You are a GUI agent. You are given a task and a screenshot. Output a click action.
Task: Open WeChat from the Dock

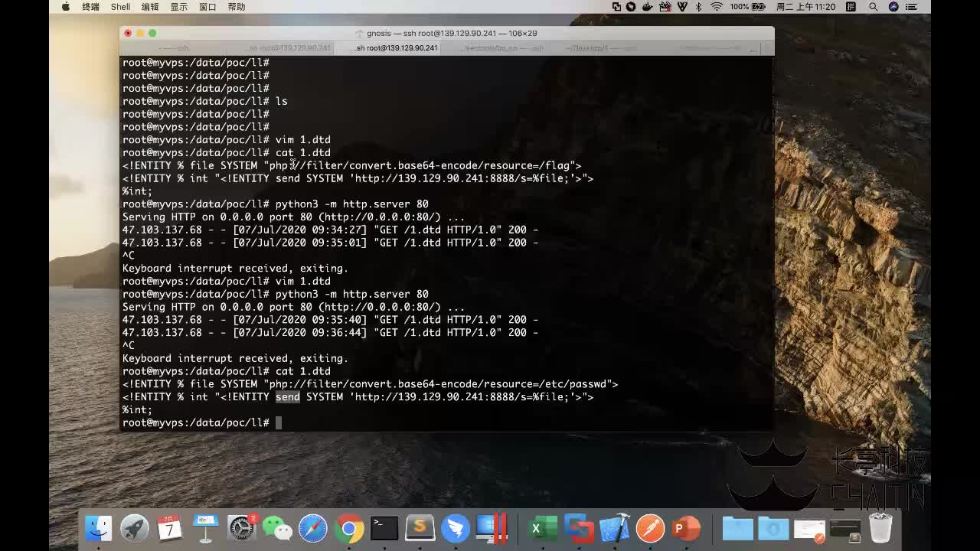277,528
